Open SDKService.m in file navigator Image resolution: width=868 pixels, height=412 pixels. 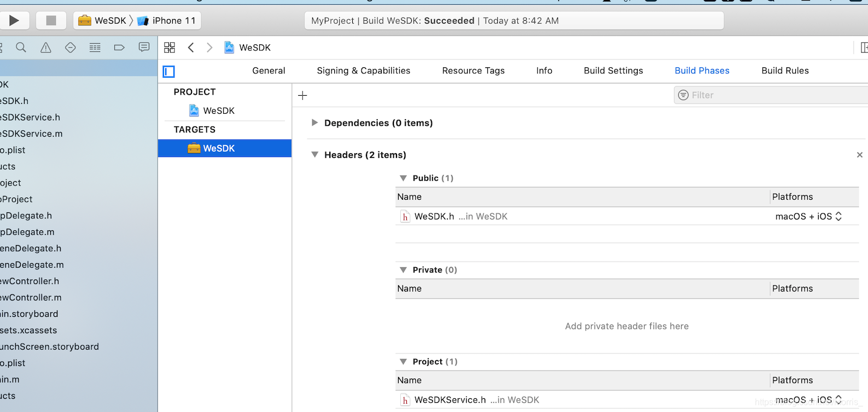[x=31, y=134]
